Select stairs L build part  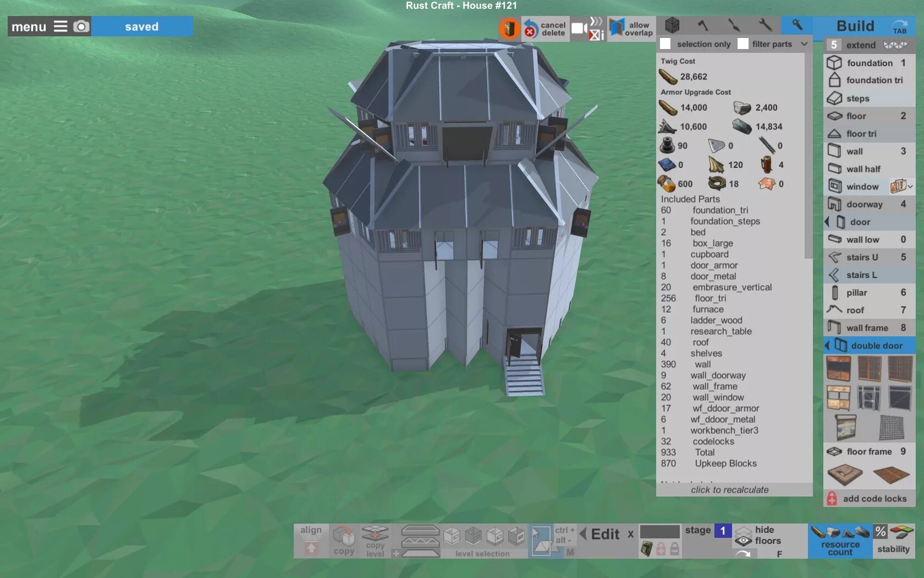(870, 275)
